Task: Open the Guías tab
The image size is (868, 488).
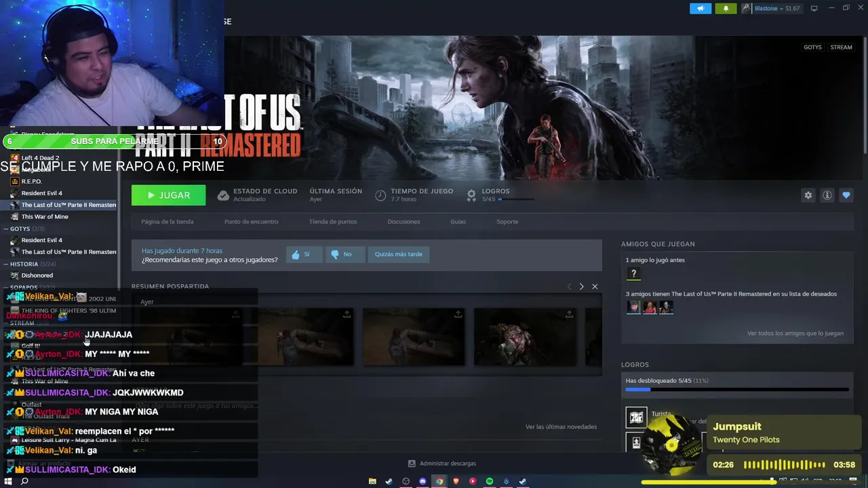Action: pos(458,222)
